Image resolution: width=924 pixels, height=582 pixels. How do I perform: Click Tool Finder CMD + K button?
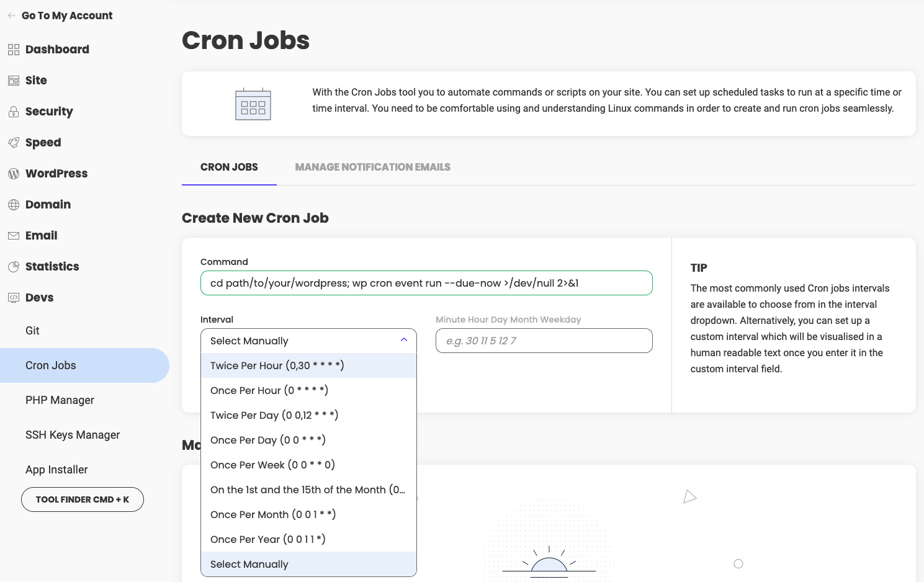(83, 499)
